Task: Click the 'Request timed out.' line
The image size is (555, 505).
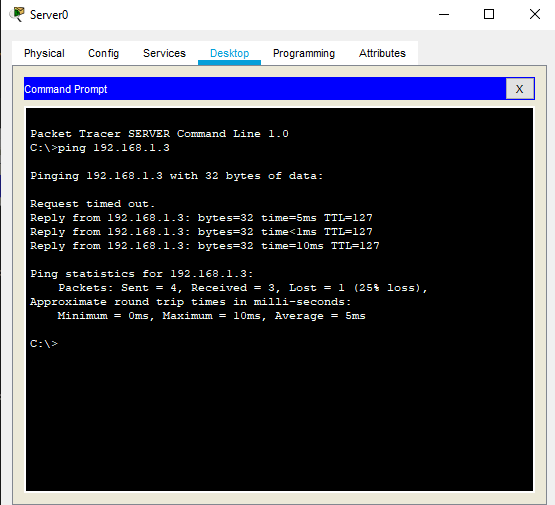Action: point(92,204)
